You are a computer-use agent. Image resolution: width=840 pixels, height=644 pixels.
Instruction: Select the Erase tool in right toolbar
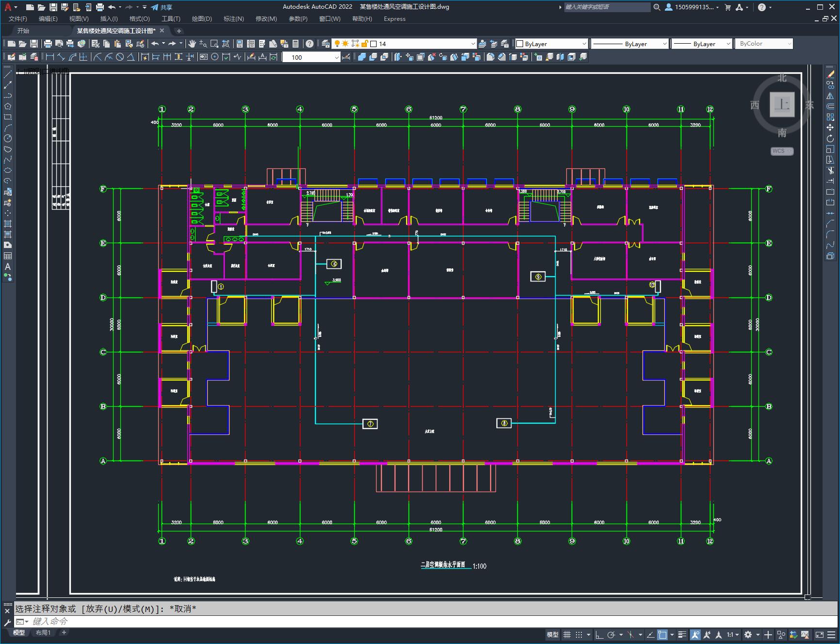pyautogui.click(x=830, y=74)
